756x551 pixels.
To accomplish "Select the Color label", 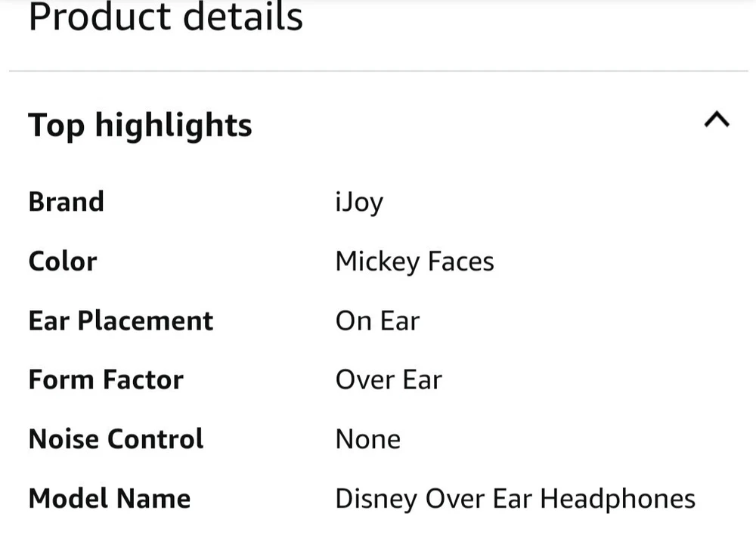I will 63,262.
